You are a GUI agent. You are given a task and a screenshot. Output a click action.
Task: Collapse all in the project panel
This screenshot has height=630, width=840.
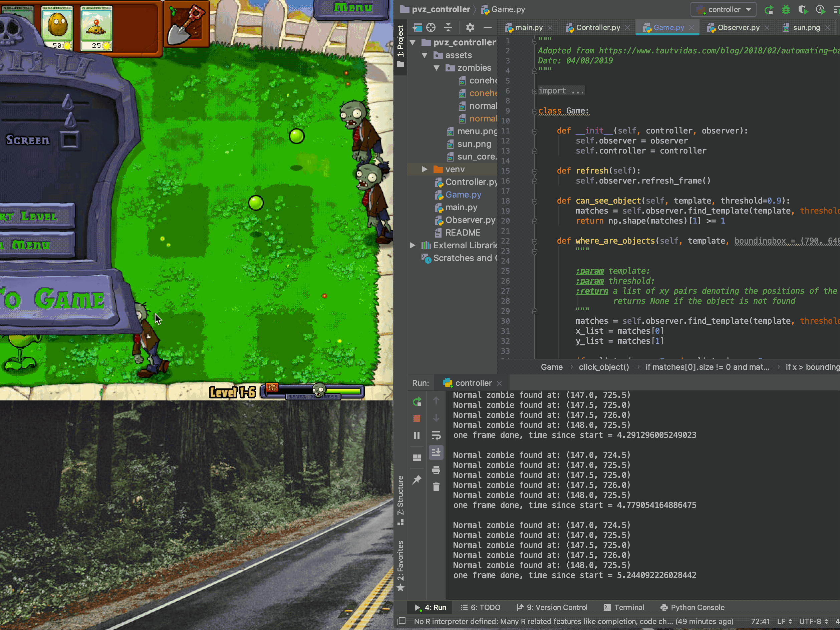pos(448,27)
